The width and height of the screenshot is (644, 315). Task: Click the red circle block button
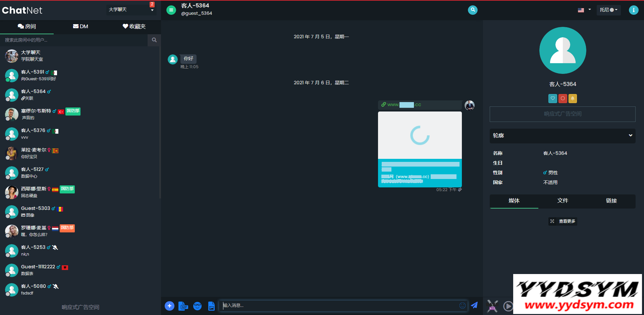(x=563, y=98)
